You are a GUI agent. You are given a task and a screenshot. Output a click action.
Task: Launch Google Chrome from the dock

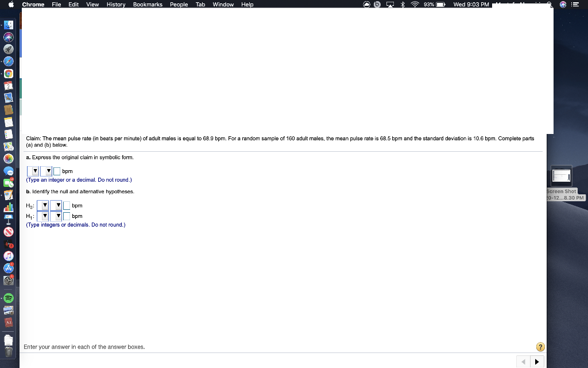point(8,74)
